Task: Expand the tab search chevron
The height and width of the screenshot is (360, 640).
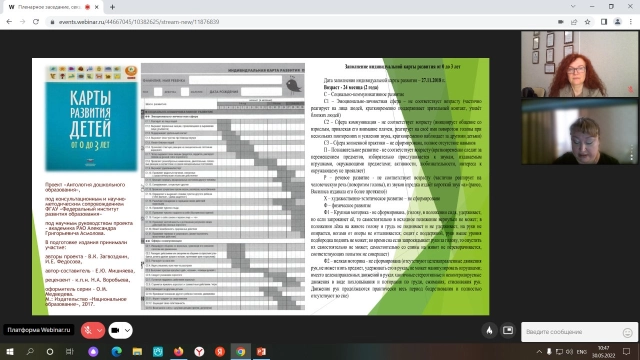Action: pos(573,7)
